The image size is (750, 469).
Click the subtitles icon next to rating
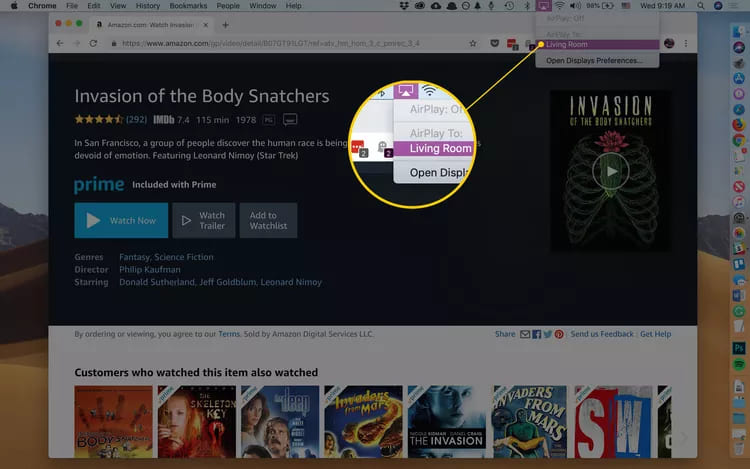point(290,120)
